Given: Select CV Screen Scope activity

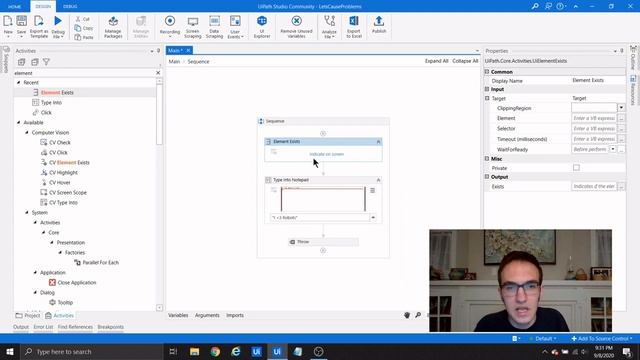Looking at the screenshot, I should pyautogui.click(x=68, y=193).
